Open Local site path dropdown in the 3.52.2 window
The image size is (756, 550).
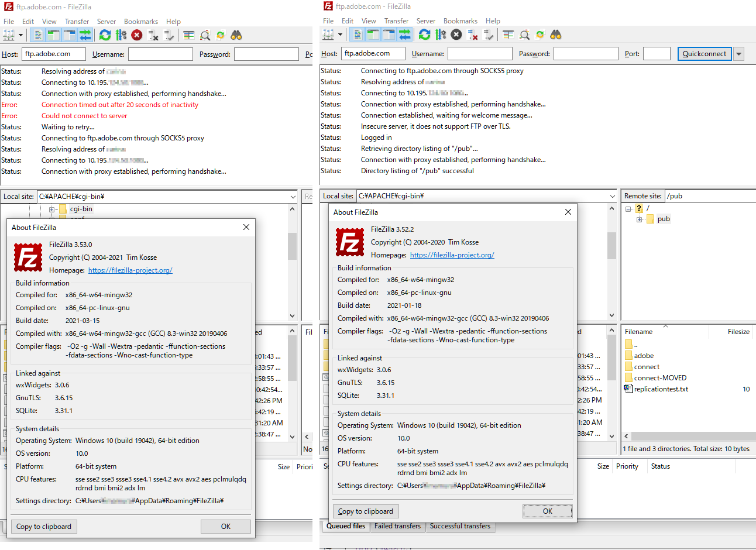click(613, 196)
